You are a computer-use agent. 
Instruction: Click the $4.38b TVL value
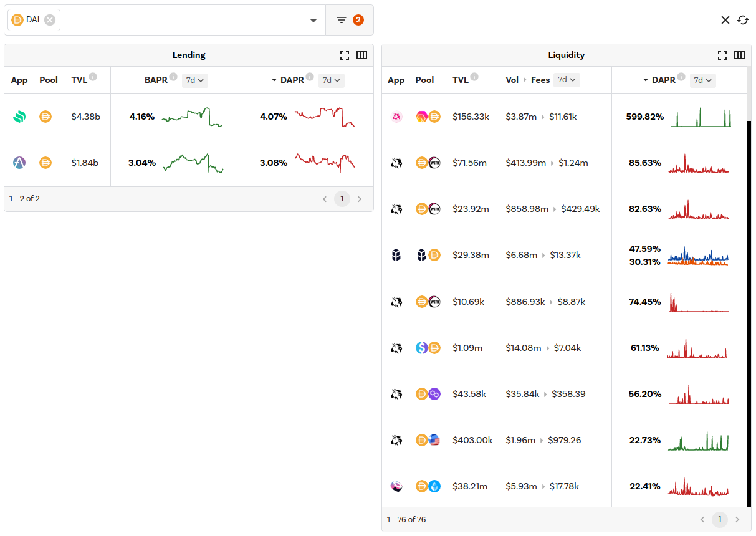tap(86, 117)
